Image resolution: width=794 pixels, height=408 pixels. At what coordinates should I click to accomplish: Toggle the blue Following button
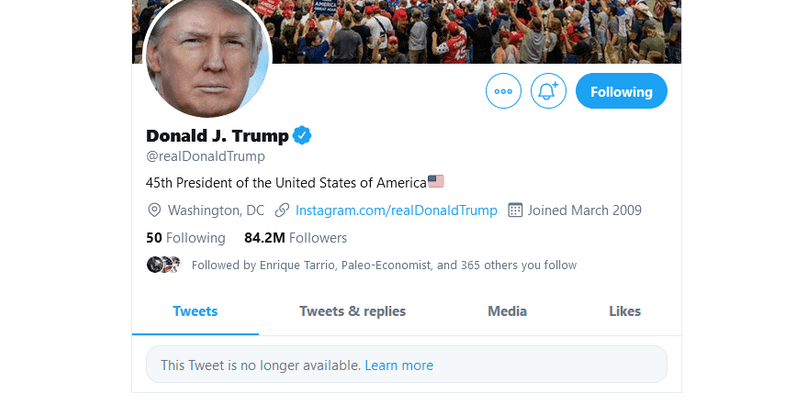click(x=621, y=92)
